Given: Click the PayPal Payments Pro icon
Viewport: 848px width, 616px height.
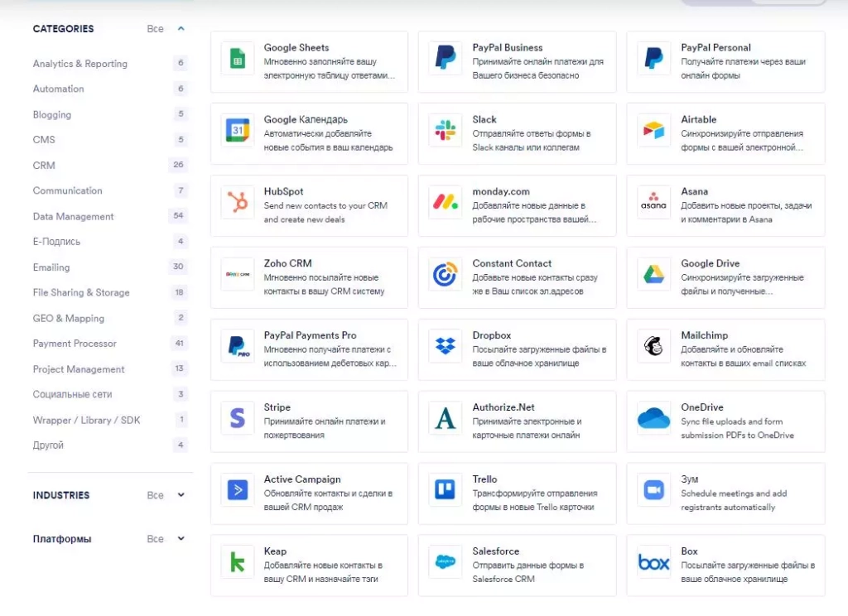Looking at the screenshot, I should click(x=238, y=346).
